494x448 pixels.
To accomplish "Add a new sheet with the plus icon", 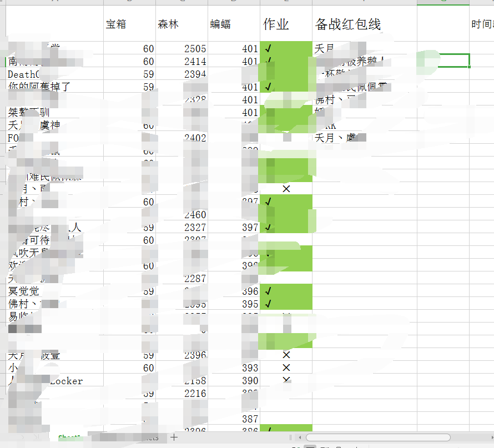I will (x=174, y=437).
